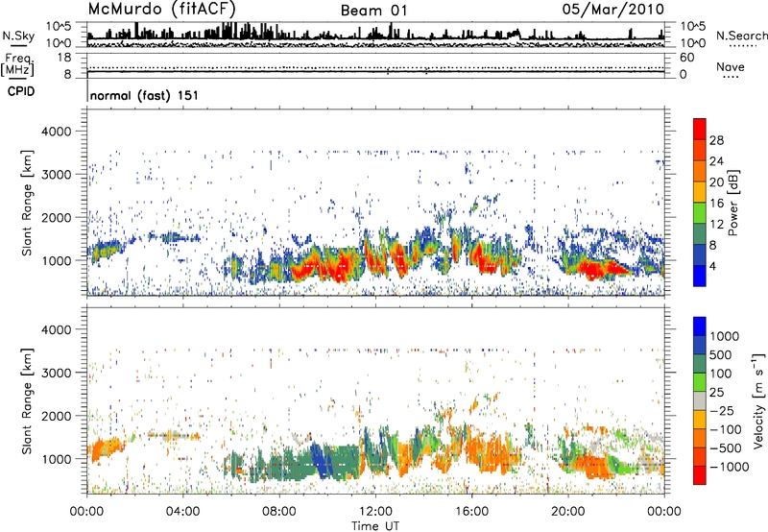
Task: Click the 'normal (fast) 151' text
Action: [x=145, y=95]
